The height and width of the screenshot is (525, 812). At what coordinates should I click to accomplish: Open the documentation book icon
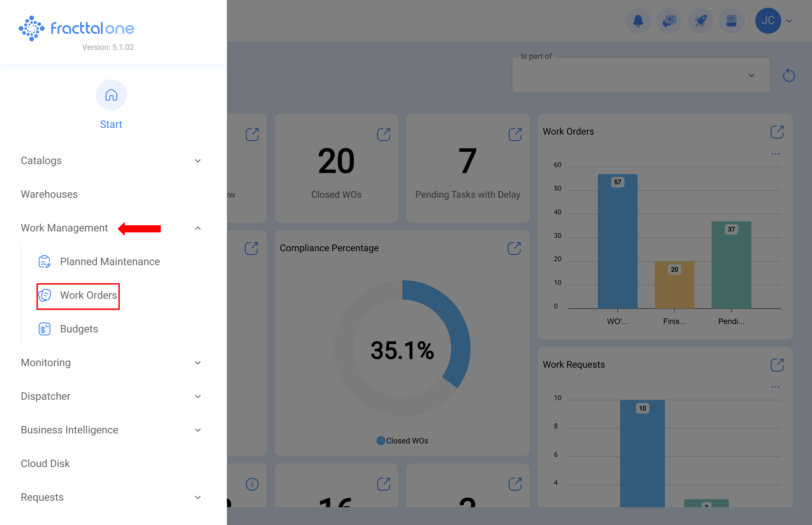(x=731, y=21)
